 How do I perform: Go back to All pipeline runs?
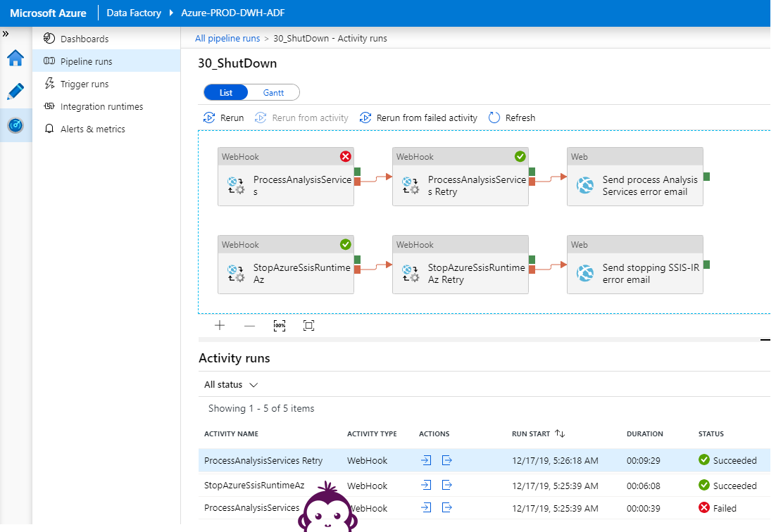tap(227, 39)
